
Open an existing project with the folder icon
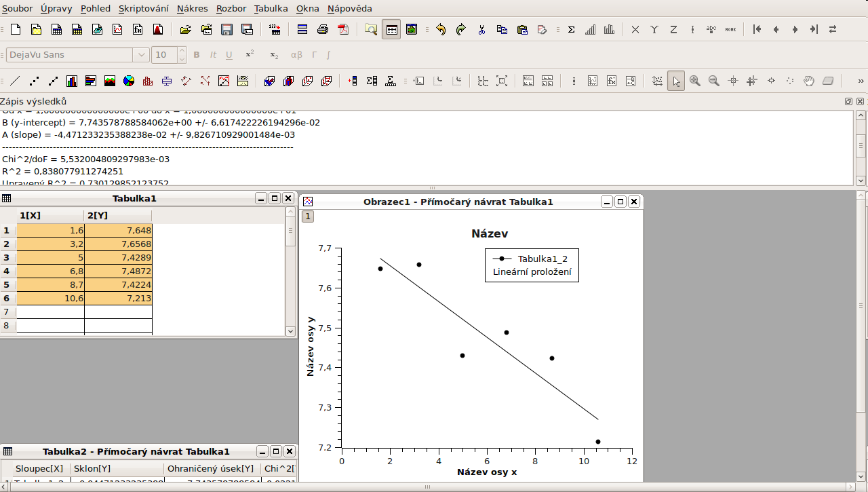click(185, 29)
